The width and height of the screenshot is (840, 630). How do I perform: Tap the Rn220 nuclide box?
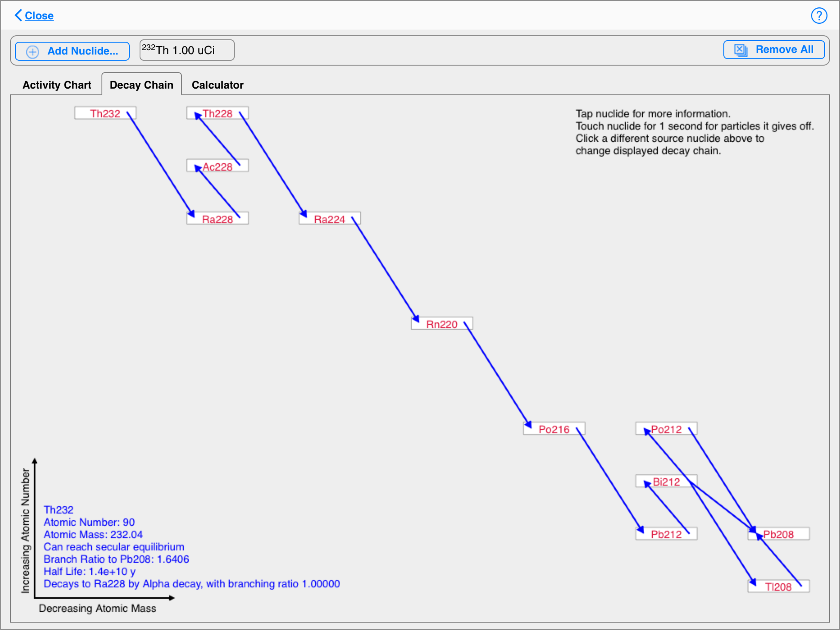point(442,324)
